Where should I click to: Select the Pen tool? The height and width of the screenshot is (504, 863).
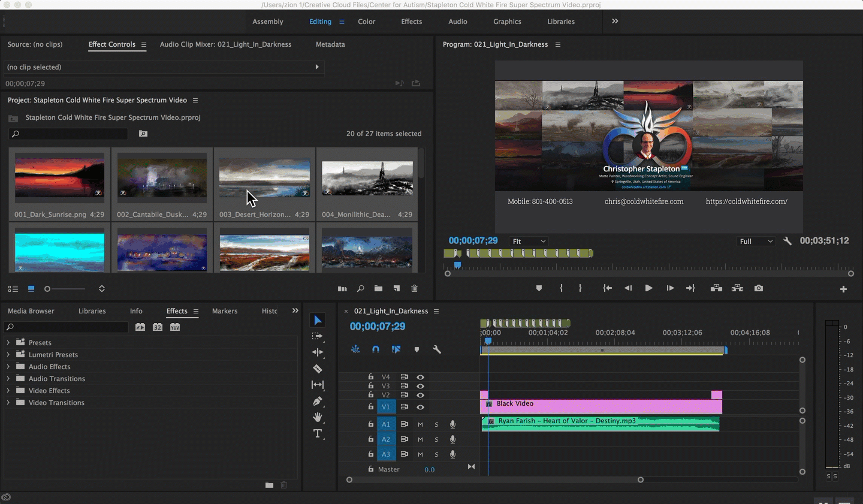pos(318,401)
